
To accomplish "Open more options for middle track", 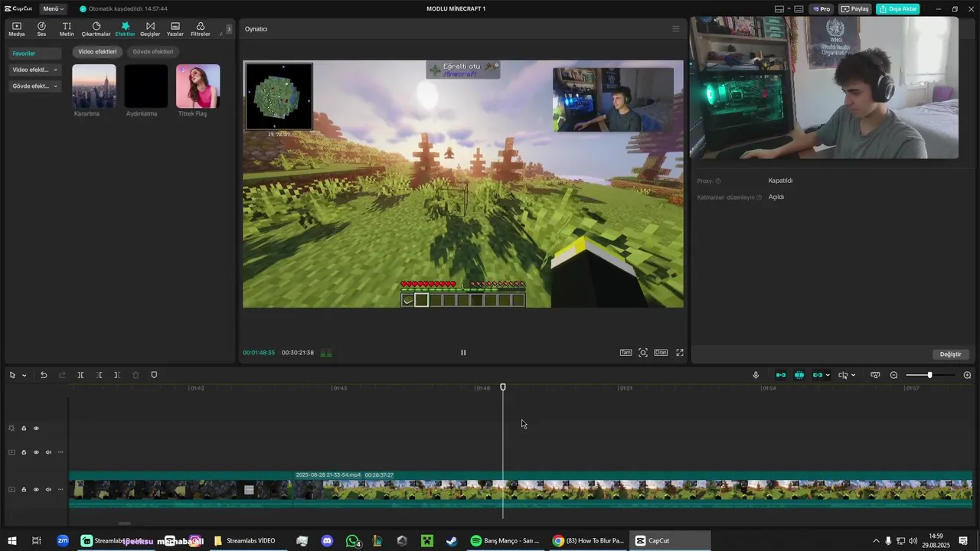I will tap(60, 452).
